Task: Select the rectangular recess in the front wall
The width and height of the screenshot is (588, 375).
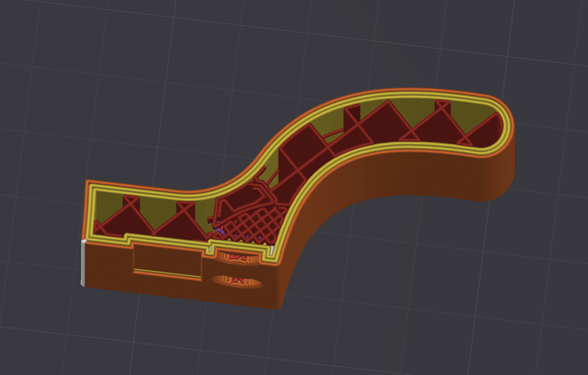Action: pos(168,261)
